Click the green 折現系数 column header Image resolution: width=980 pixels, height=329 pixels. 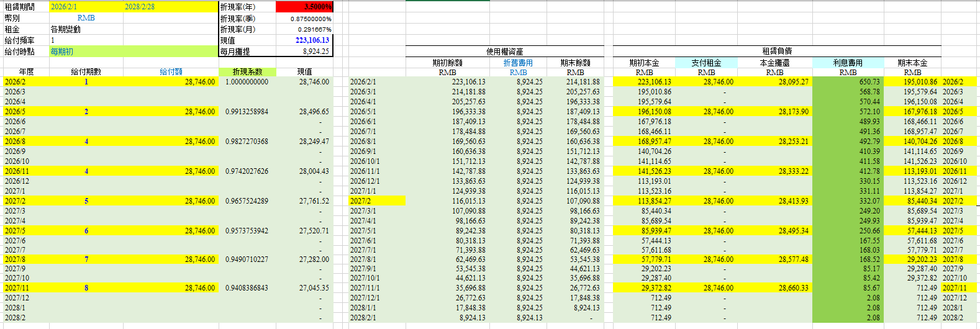tap(247, 72)
